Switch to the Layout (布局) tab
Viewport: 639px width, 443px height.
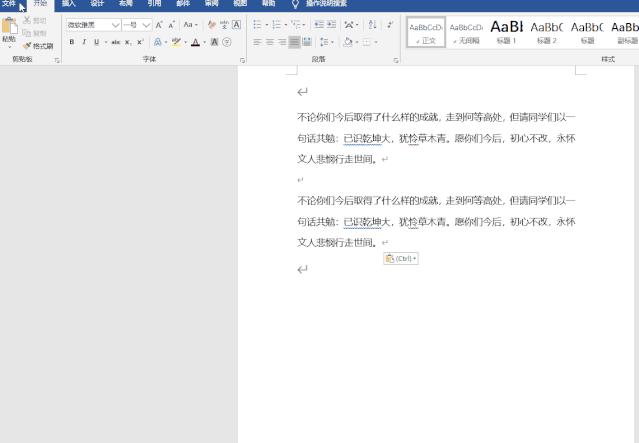click(x=126, y=4)
